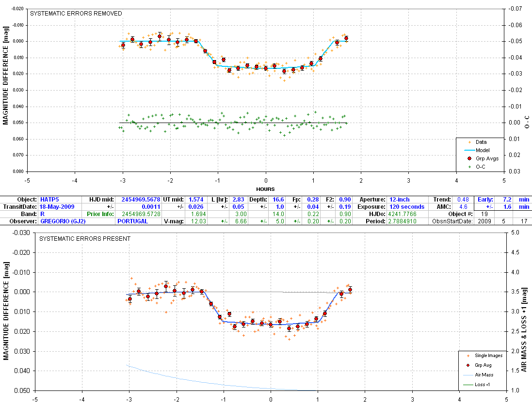Click observation start year 2009
The image size is (532, 405).
click(484, 221)
